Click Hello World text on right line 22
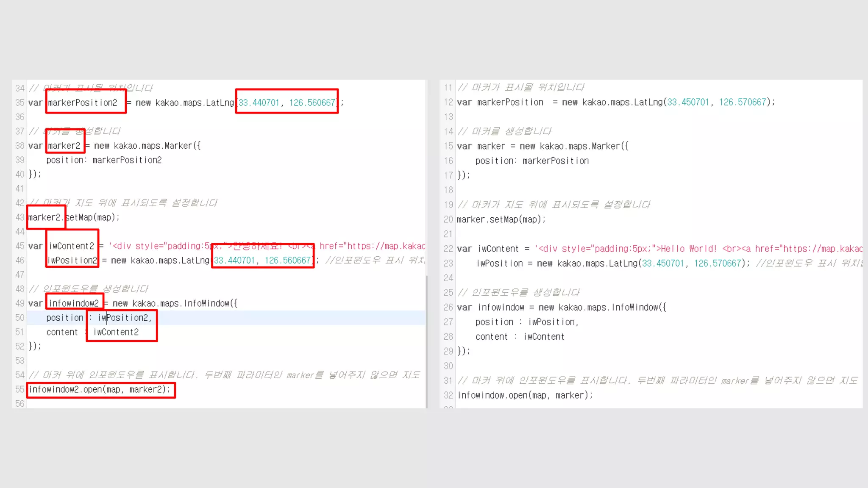This screenshot has width=868, height=488. coord(688,249)
